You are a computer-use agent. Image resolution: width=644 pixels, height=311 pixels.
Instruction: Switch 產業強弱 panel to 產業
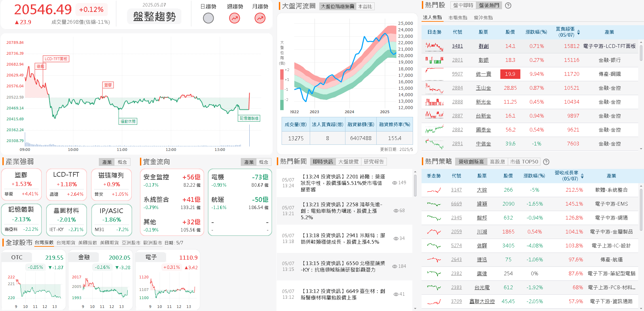107,162
